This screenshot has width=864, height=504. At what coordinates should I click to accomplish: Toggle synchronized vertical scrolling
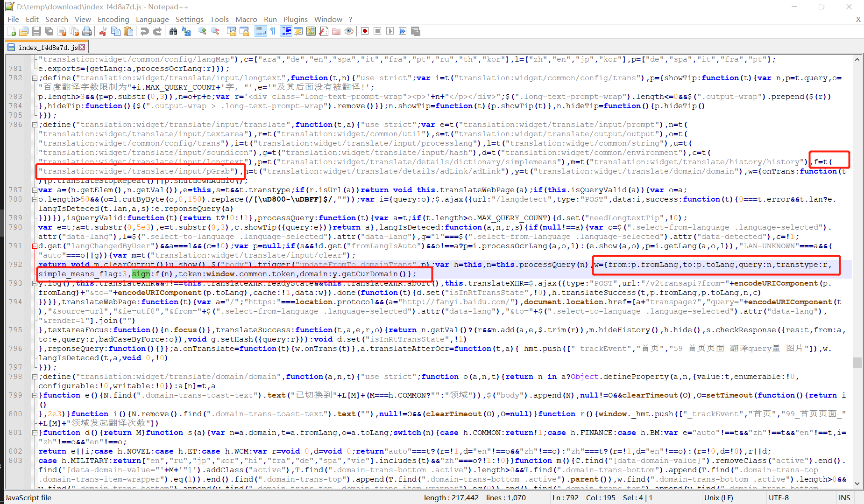231,31
